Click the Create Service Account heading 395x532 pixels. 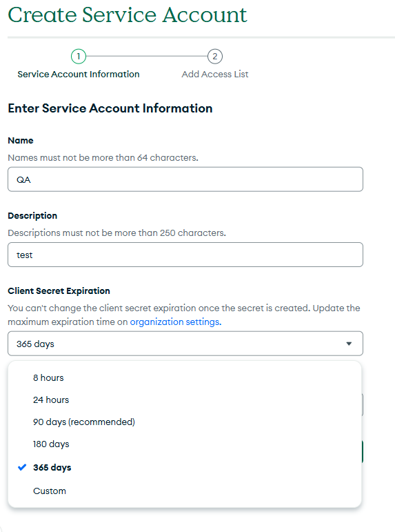tap(128, 14)
